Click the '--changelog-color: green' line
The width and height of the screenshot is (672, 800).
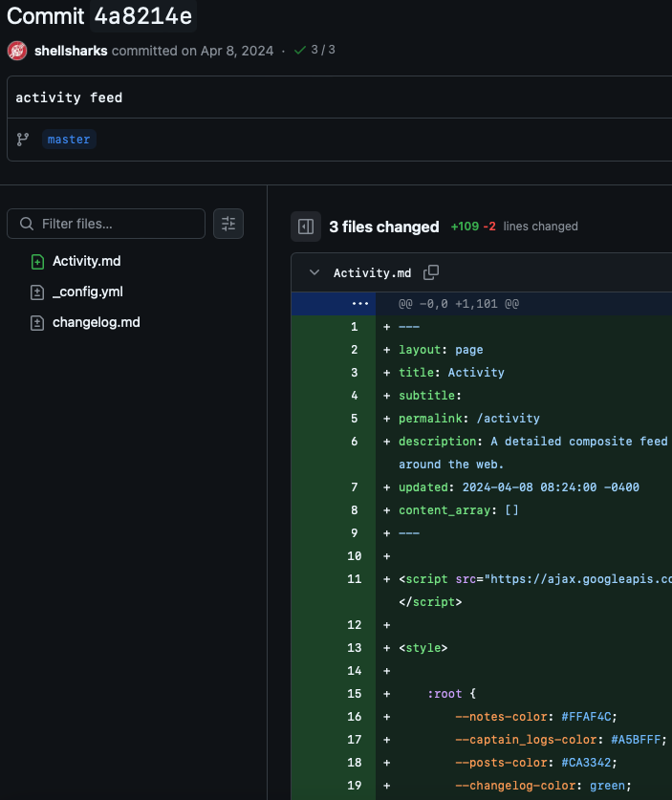pyautogui.click(x=543, y=786)
